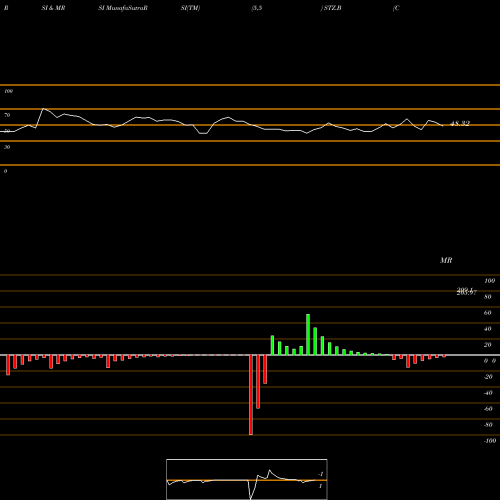Open the mini overview chart thumbnail
Image resolution: width=500 pixels, height=500 pixels.
[247, 479]
